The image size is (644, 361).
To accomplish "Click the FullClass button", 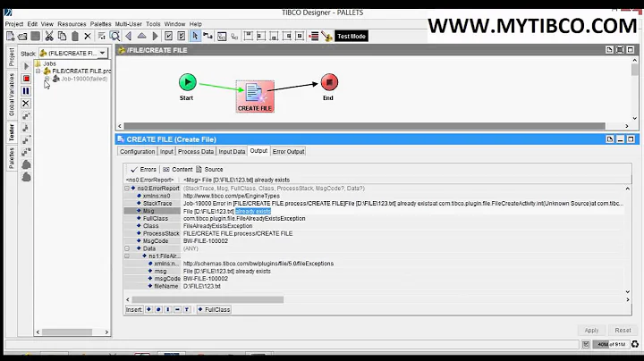I will [214, 310].
